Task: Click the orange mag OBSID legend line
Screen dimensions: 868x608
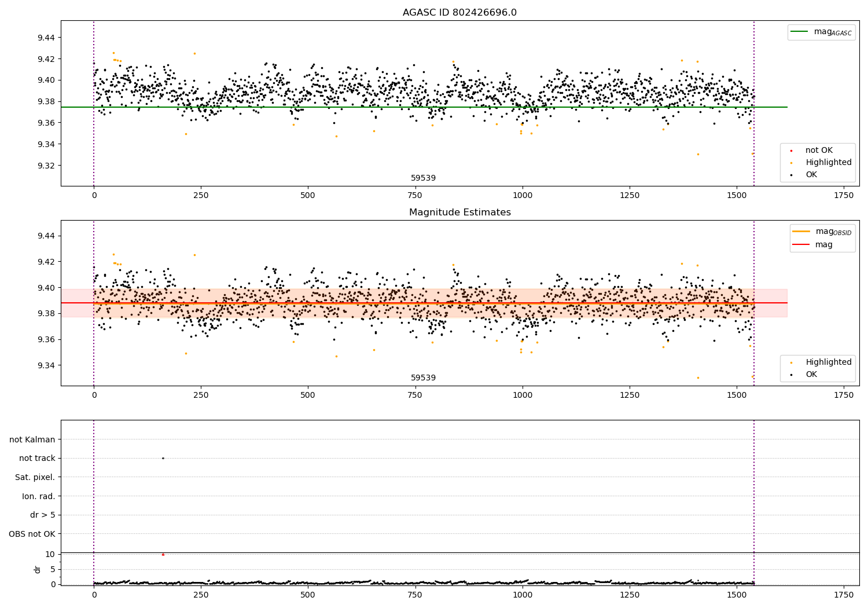Action: (x=801, y=232)
